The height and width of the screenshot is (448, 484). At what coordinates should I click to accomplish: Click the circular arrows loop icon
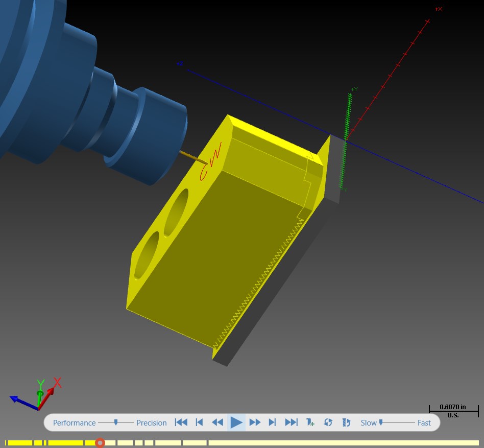pyautogui.click(x=328, y=422)
